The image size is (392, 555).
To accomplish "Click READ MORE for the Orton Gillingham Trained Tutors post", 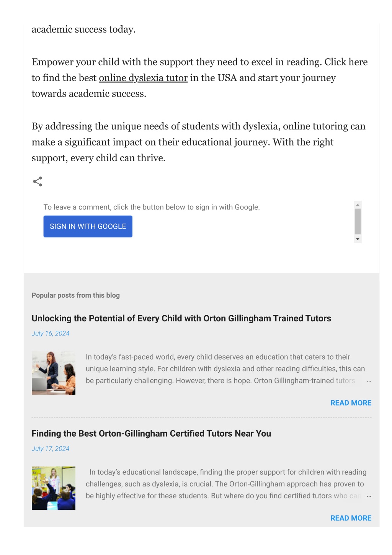I will [x=351, y=403].
